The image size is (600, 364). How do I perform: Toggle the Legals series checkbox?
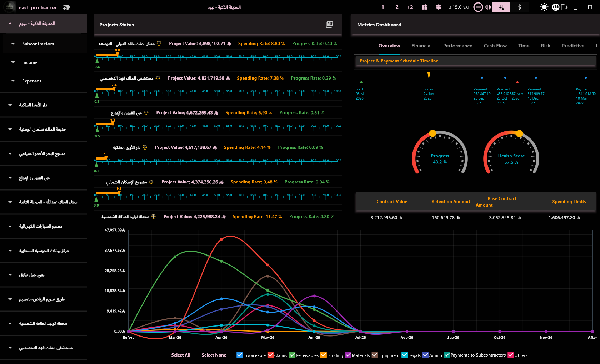(405, 355)
